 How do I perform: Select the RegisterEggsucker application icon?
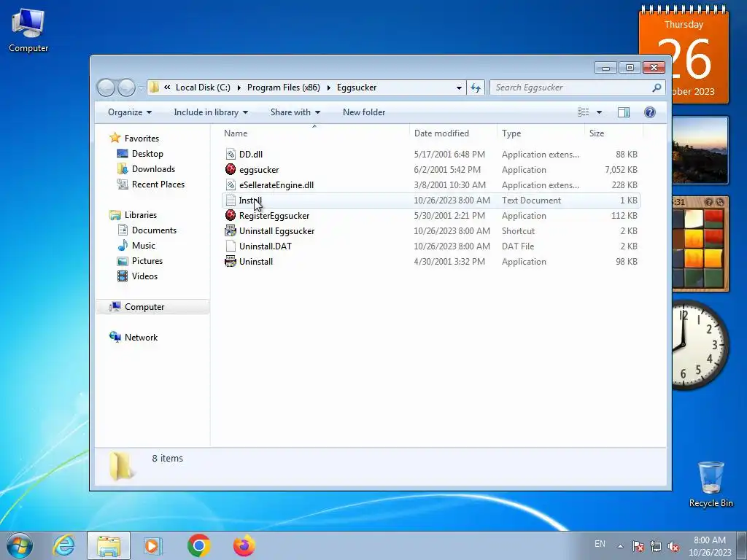[x=231, y=215]
